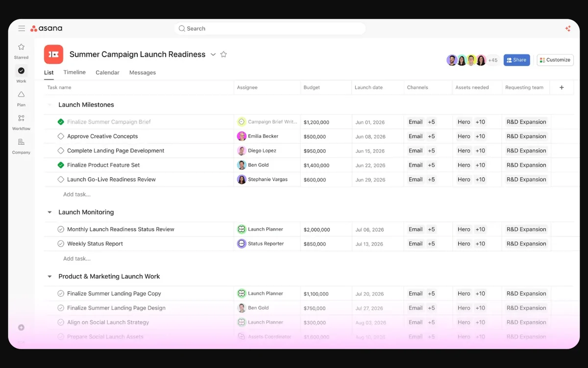
Task: Mark Monthly Launch Readiness Status Review complete
Action: [61, 229]
